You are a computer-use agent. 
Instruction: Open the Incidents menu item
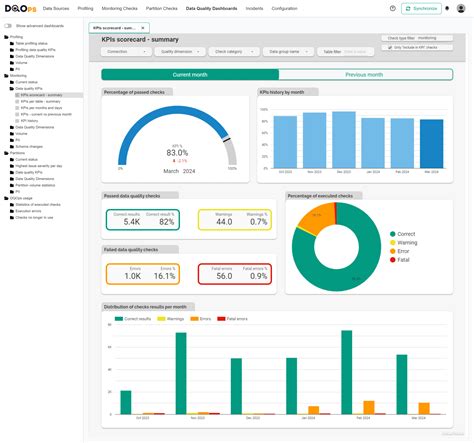click(x=254, y=8)
